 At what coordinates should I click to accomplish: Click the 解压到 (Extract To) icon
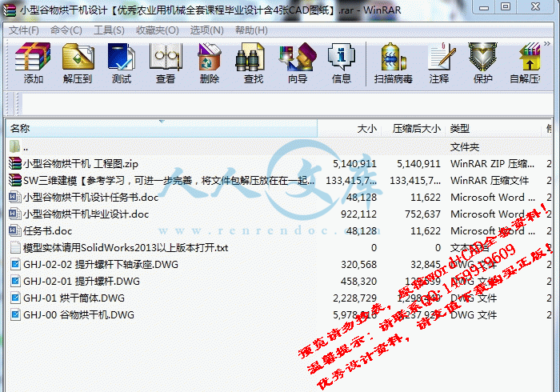[78, 57]
